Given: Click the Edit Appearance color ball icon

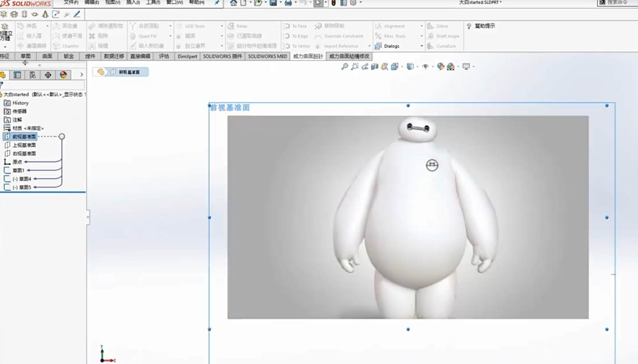Looking at the screenshot, I should pos(440,66).
